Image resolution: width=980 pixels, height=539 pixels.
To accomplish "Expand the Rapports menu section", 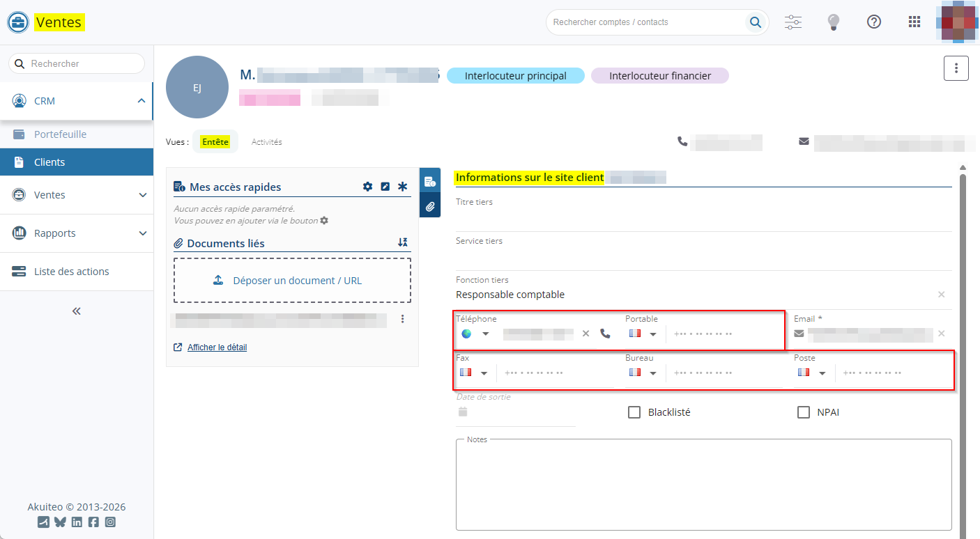I will 77,233.
